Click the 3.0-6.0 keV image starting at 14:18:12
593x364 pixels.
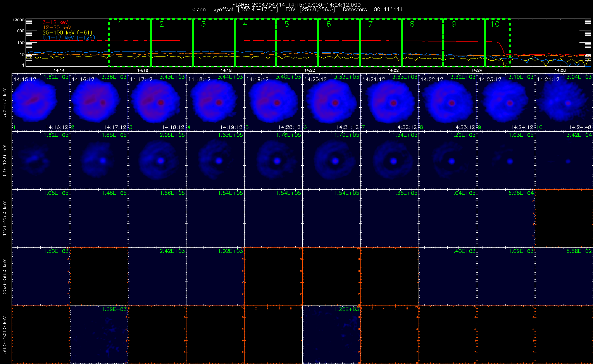click(x=215, y=102)
